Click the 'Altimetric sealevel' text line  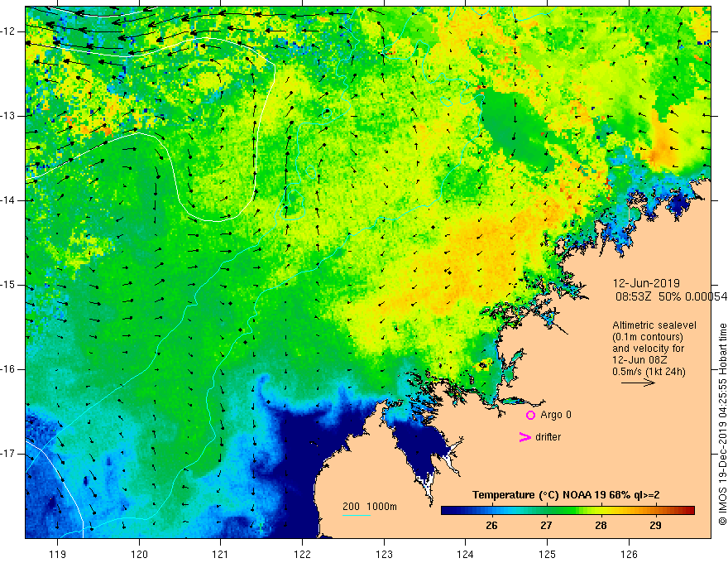pyautogui.click(x=654, y=325)
